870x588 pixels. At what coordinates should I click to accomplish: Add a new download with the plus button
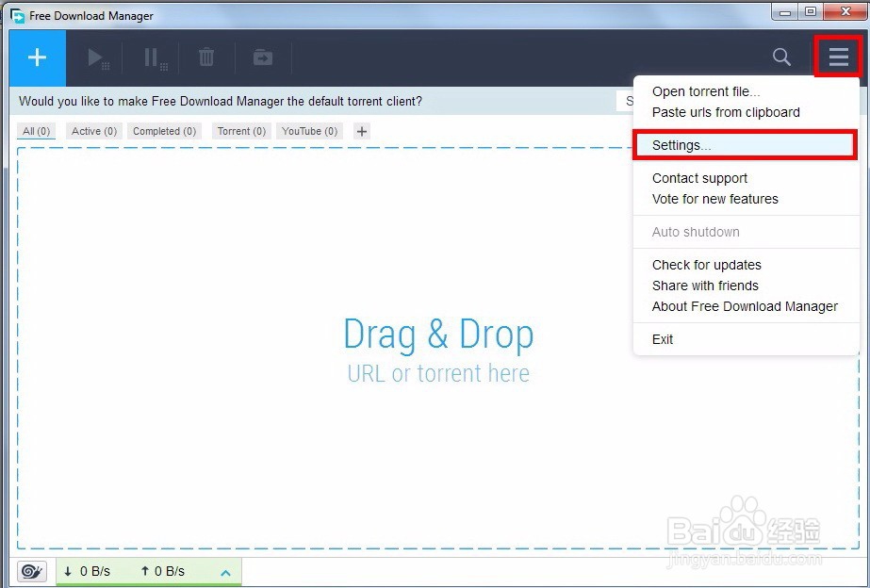(x=37, y=57)
